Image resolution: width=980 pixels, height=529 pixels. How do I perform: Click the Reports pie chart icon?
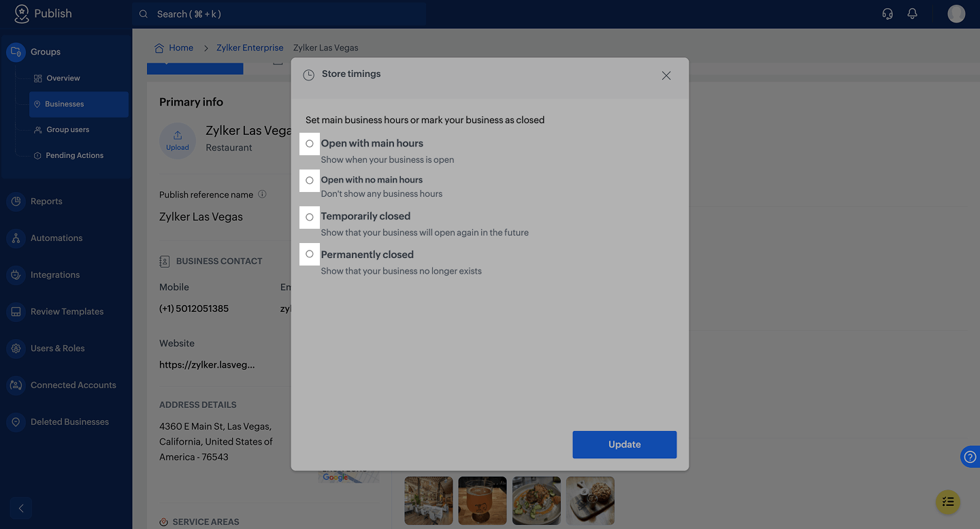point(16,202)
